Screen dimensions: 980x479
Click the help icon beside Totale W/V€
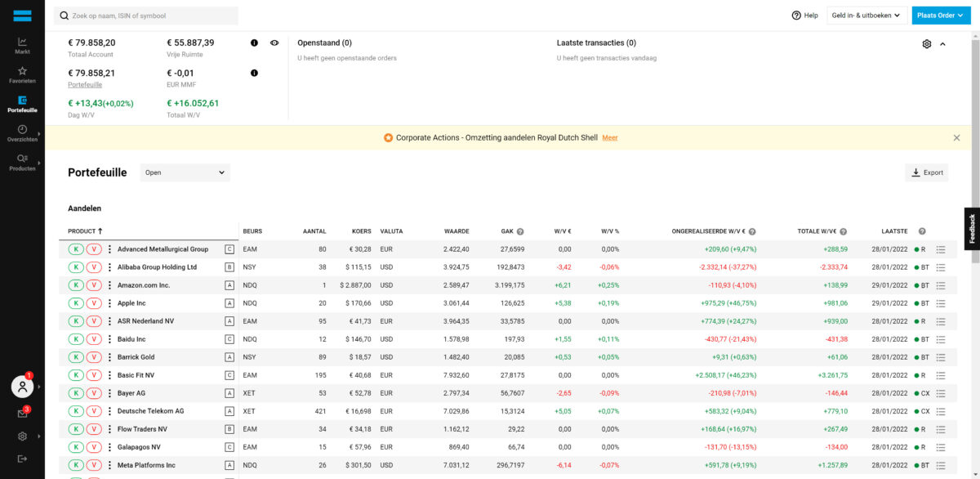pyautogui.click(x=843, y=231)
